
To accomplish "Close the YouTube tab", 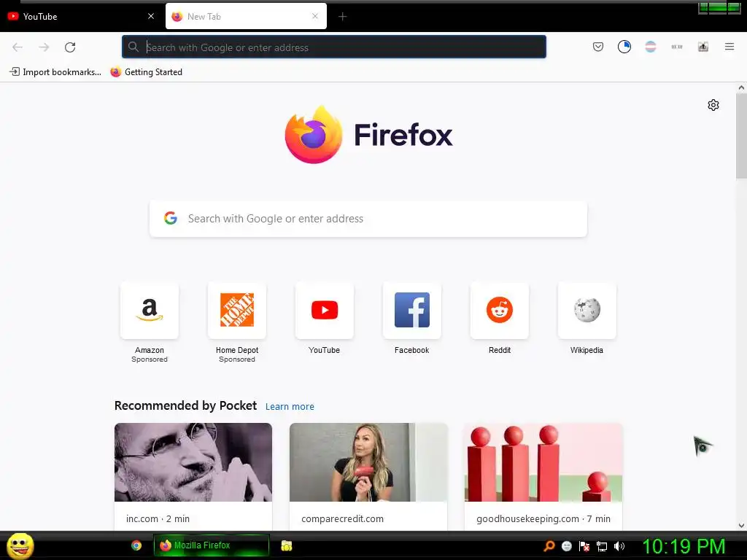I will (151, 16).
